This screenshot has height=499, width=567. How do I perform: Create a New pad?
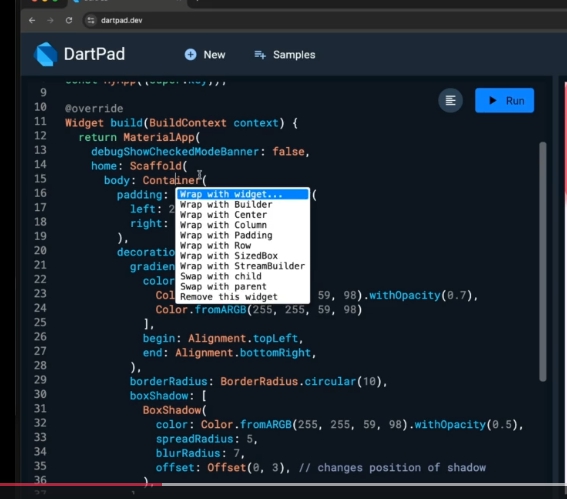point(205,55)
